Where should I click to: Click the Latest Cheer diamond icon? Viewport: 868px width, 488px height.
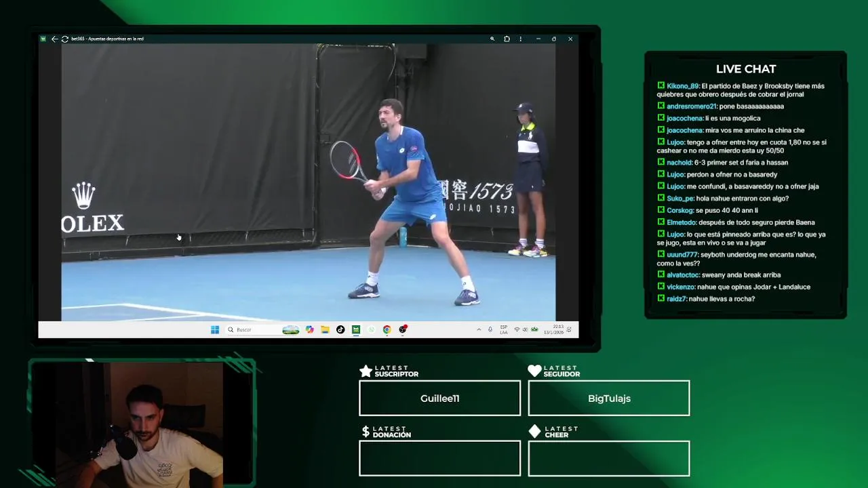534,431
